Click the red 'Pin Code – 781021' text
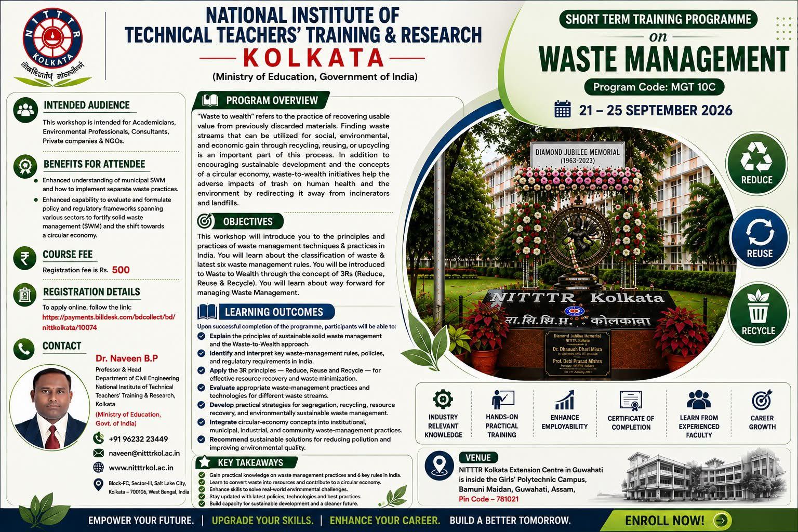 click(x=488, y=499)
